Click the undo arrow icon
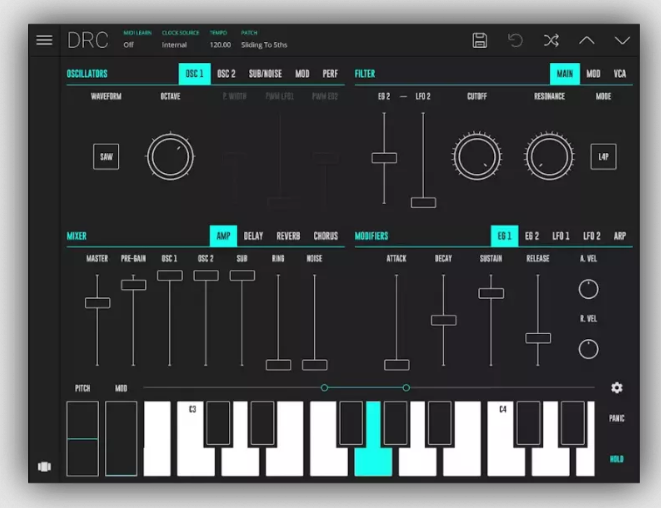Image resolution: width=661 pixels, height=508 pixels. (x=515, y=40)
